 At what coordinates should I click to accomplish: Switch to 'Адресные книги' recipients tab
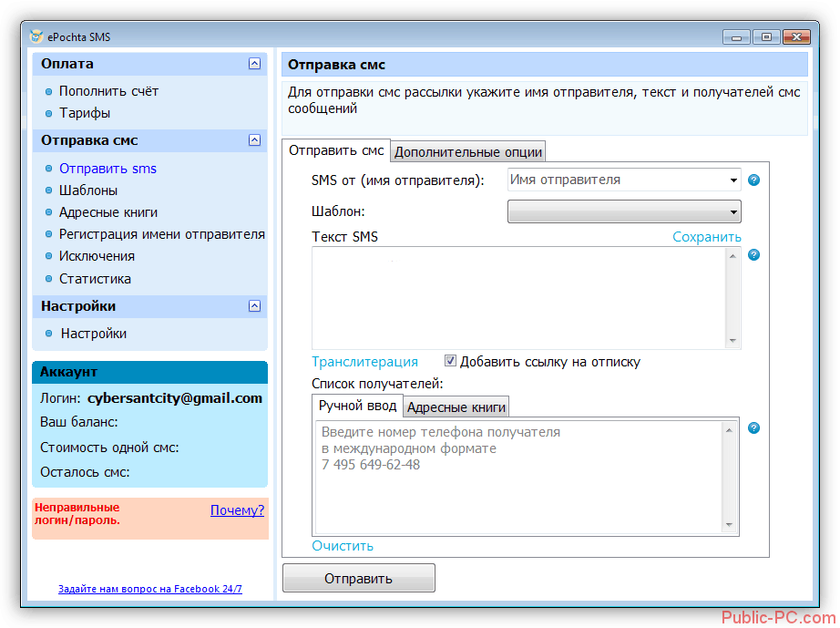click(x=456, y=407)
